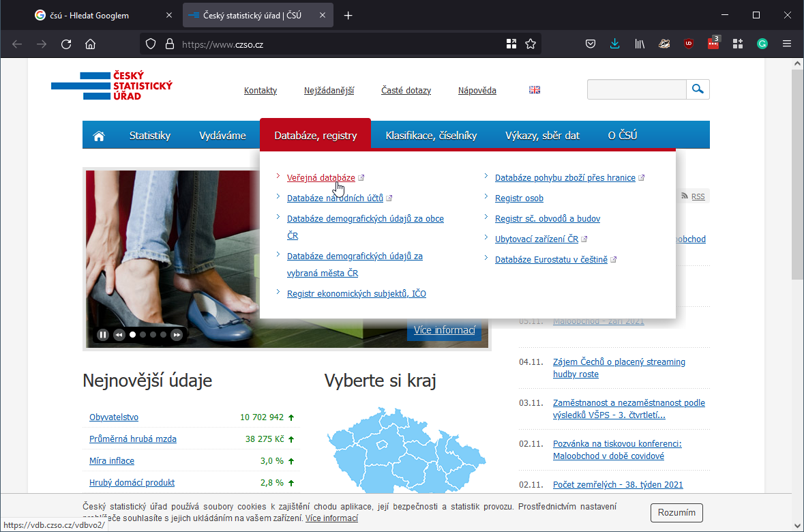This screenshot has height=532, width=804.
Task: Pause the carousel with the pause control
Action: click(102, 334)
